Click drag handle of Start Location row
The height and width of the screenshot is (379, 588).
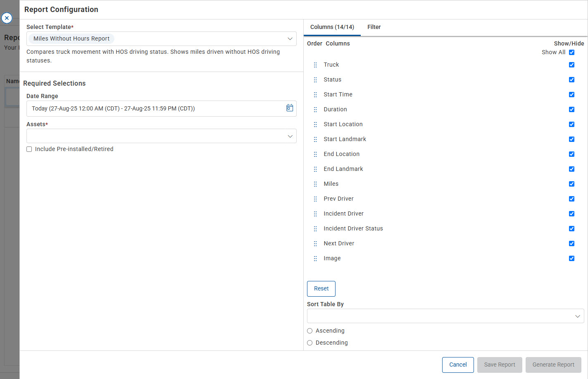coord(315,125)
